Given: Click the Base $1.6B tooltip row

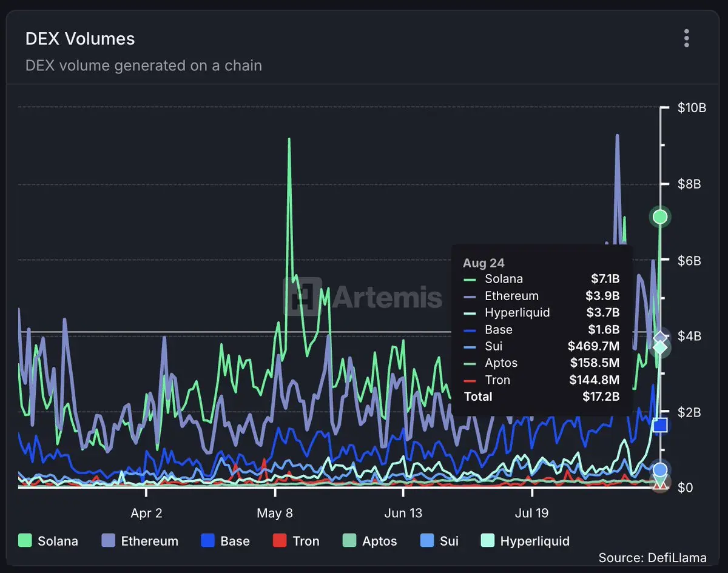Looking at the screenshot, I should (x=541, y=329).
